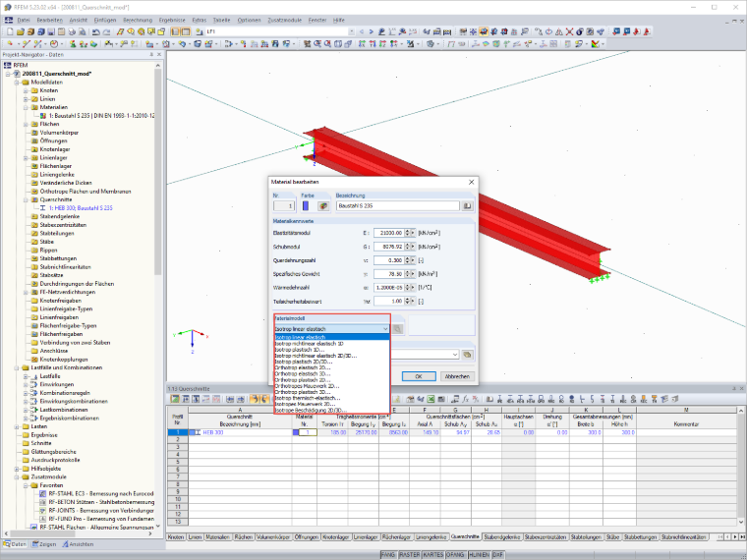
Task: Toggle FANG snap mode in status bar
Action: (388, 555)
